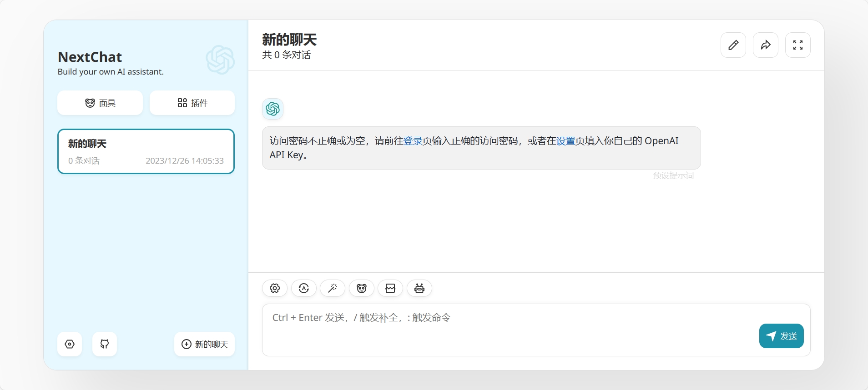
Task: Open masks panda icon in chat toolbar
Action: click(x=362, y=288)
